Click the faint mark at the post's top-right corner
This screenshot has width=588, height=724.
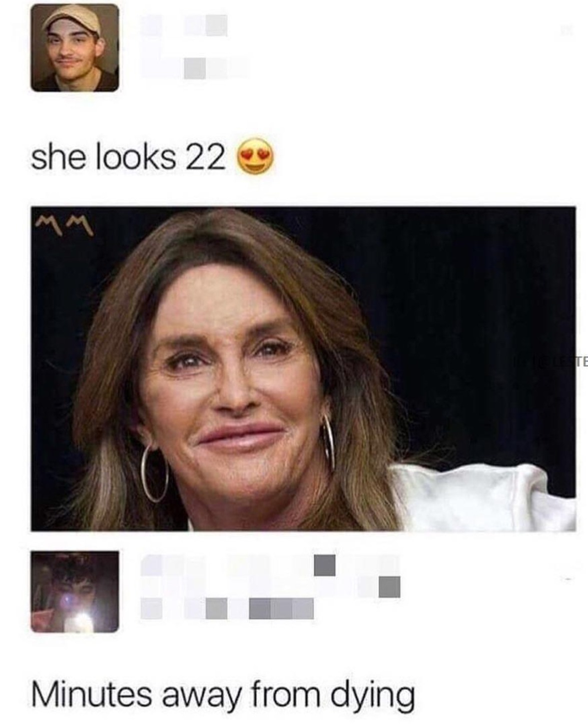[567, 32]
